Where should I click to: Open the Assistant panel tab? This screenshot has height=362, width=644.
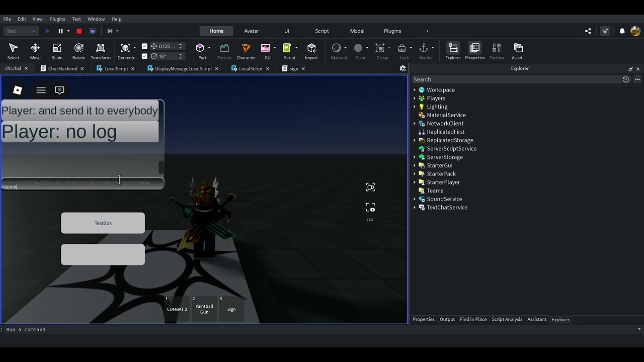click(537, 319)
